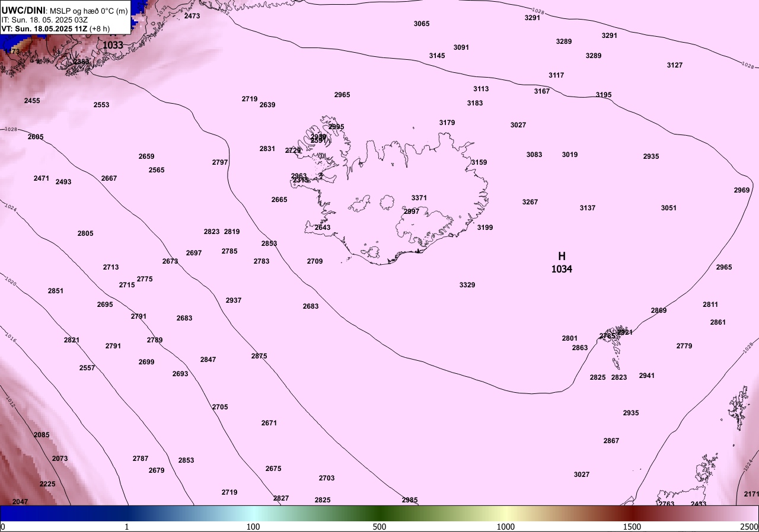Click the value 2805
The width and height of the screenshot is (759, 532).
tap(85, 233)
